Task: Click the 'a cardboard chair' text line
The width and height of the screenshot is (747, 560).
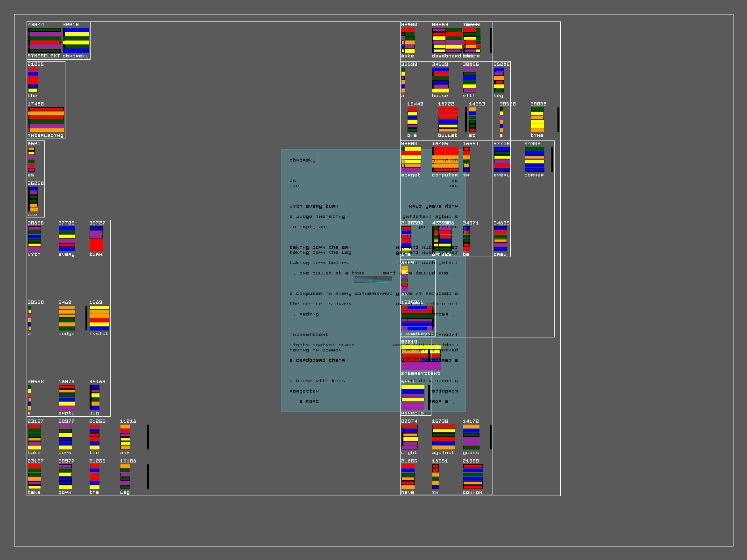Action: (x=317, y=360)
